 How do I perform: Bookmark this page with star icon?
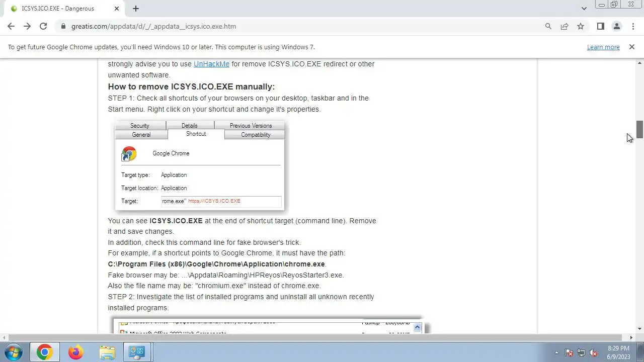(581, 26)
